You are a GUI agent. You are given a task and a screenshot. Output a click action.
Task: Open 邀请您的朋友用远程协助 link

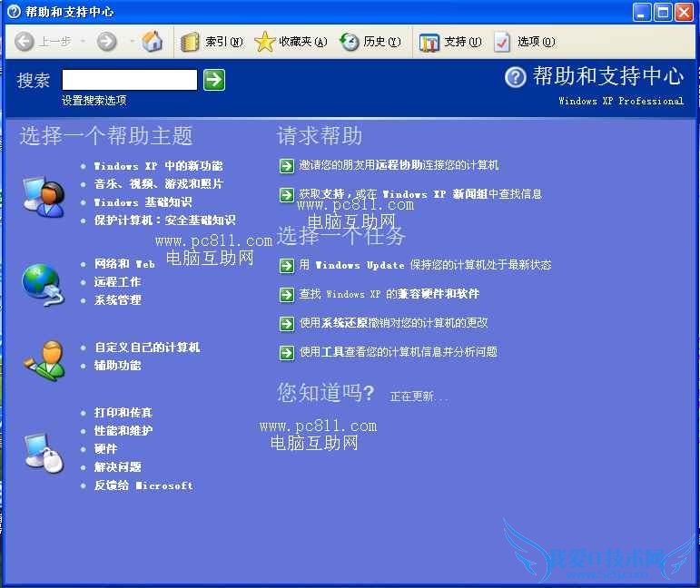399,165
